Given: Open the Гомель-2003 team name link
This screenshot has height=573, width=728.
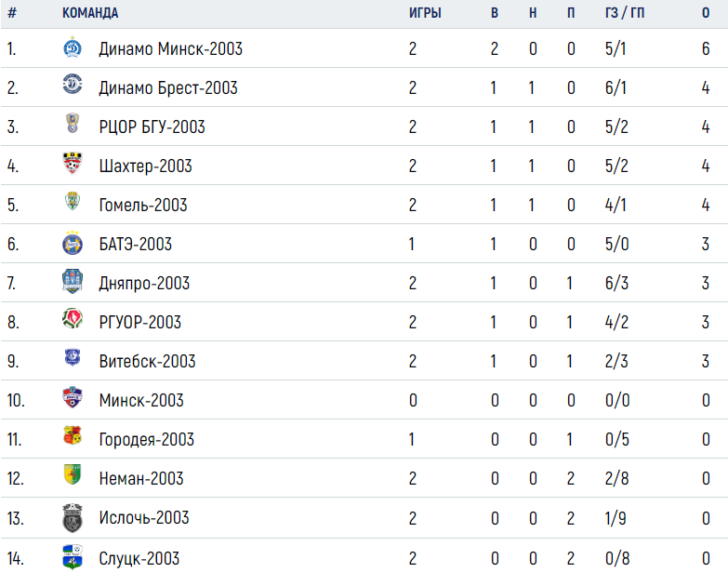Looking at the screenshot, I should 143,205.
